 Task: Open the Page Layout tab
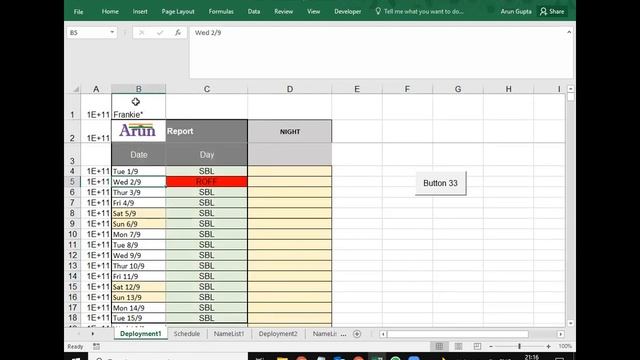(178, 11)
